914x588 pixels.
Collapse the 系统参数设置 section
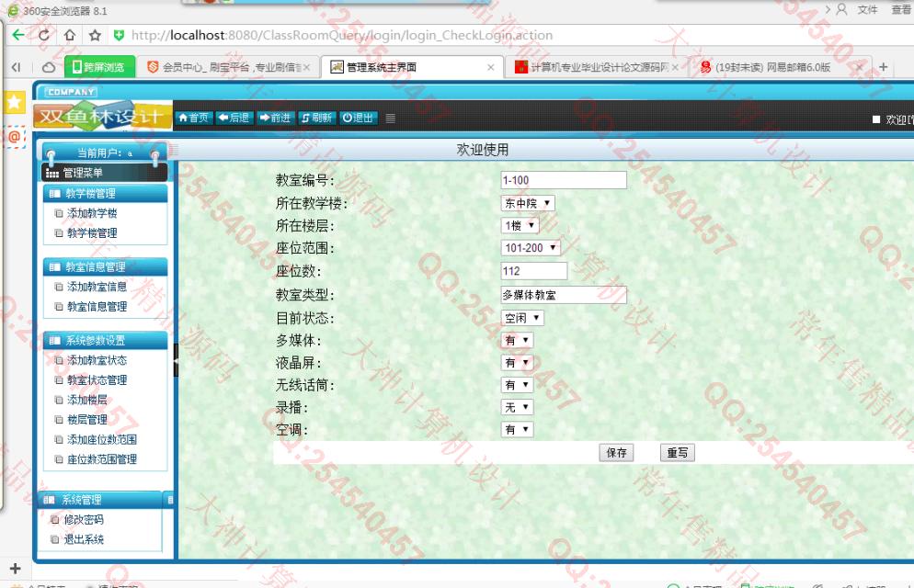pyautogui.click(x=105, y=340)
